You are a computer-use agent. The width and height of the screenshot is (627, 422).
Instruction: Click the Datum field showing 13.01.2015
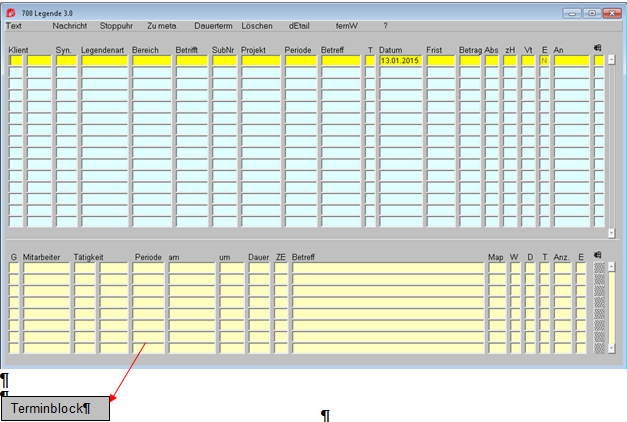[x=400, y=61]
